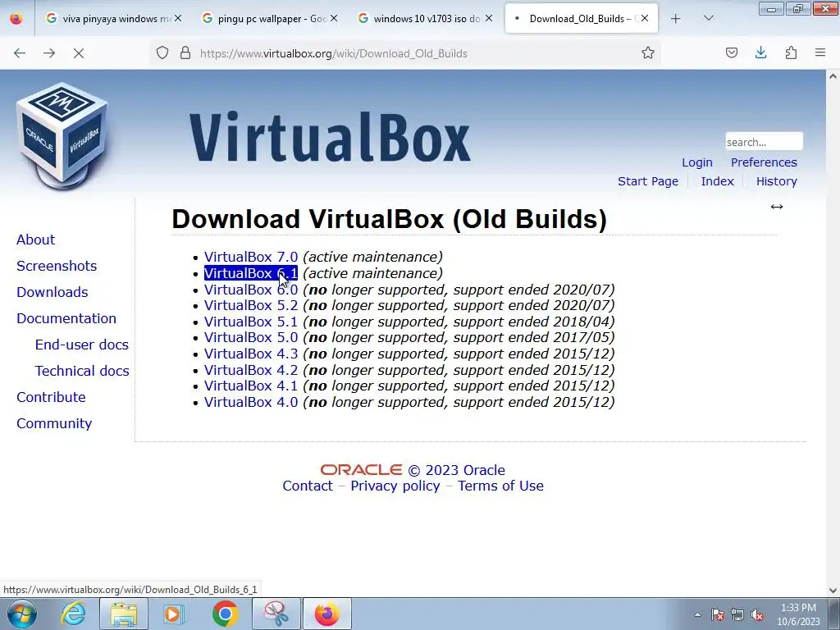Go to Start Page link
This screenshot has width=840, height=630.
pyautogui.click(x=648, y=181)
